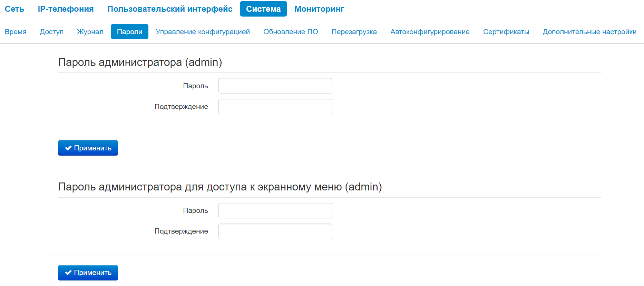Select the Пароли sub-tab

click(x=129, y=32)
